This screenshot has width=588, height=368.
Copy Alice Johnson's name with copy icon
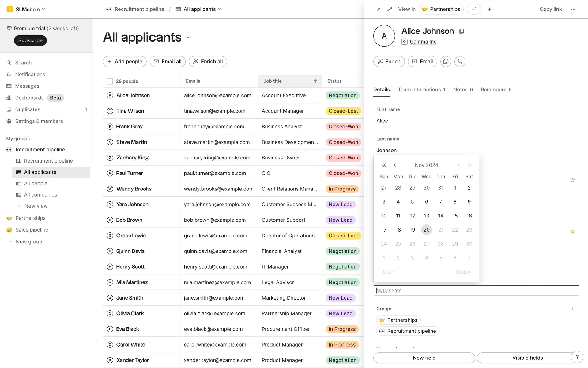click(x=462, y=31)
